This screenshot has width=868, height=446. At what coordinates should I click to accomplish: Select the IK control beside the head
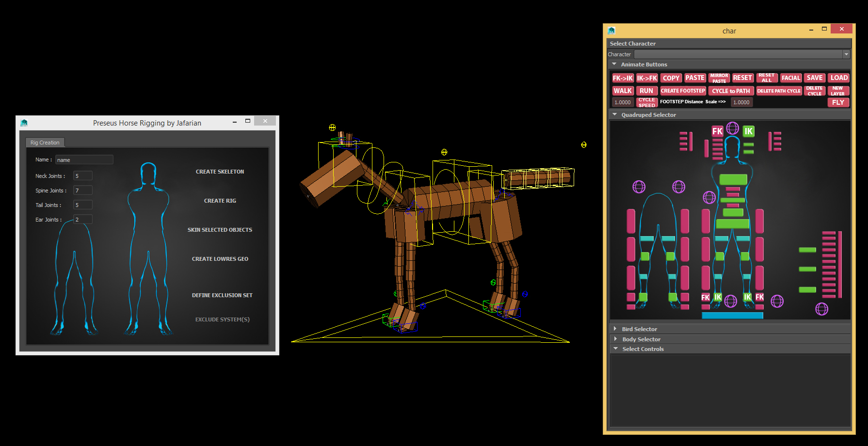(748, 131)
